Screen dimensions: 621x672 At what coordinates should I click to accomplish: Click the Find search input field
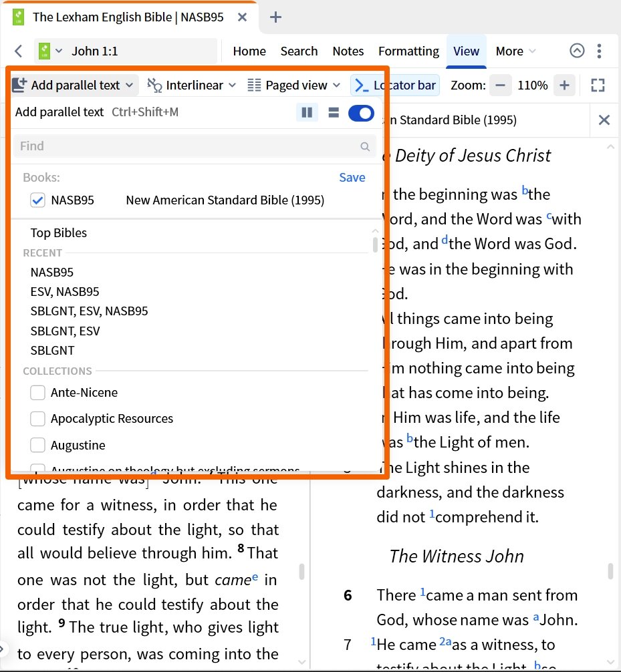(195, 146)
